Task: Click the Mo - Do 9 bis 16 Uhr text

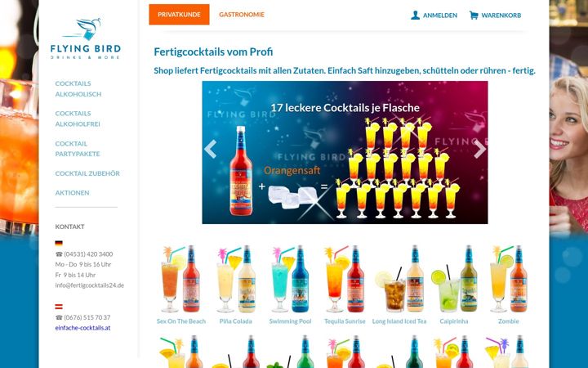Action: click(x=83, y=264)
